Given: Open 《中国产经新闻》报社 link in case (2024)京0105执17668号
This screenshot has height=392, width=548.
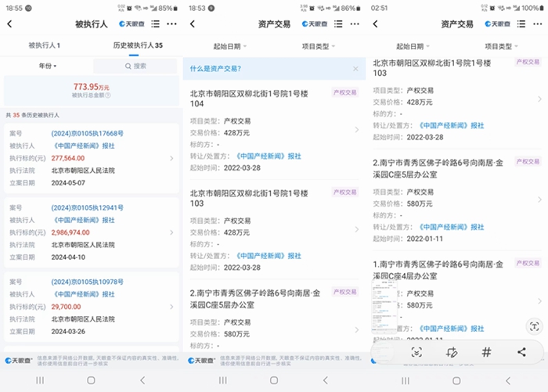Looking at the screenshot, I should tap(83, 146).
